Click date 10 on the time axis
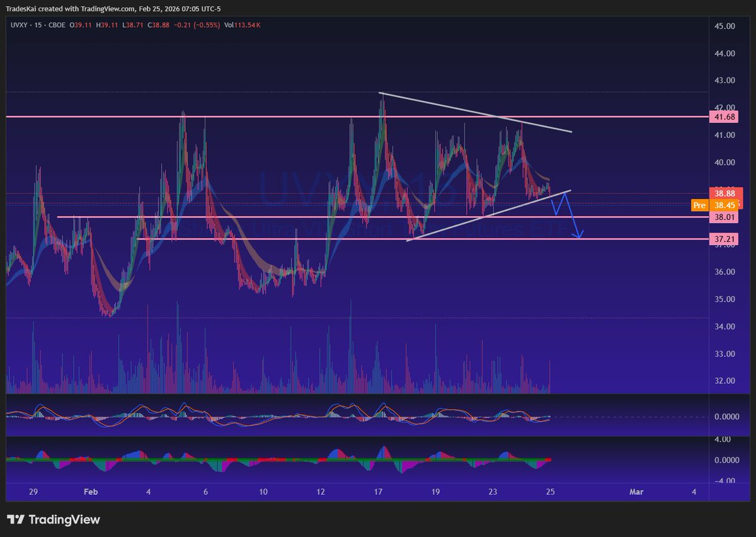This screenshot has width=756, height=537. [263, 492]
